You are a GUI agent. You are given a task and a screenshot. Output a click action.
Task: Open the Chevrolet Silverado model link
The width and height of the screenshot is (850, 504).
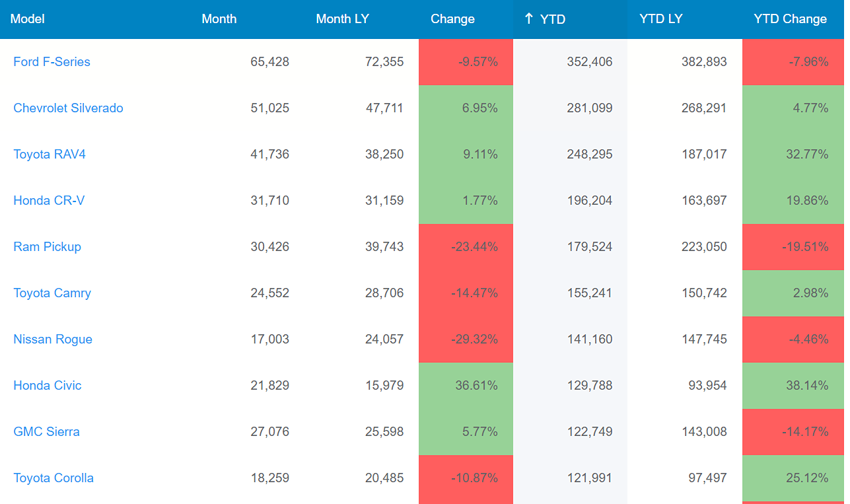tap(68, 108)
